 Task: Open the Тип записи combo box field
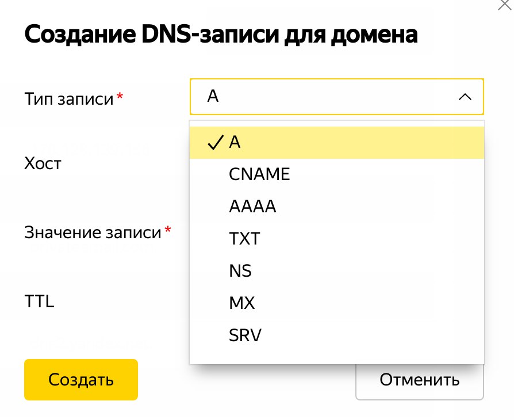pos(337,97)
